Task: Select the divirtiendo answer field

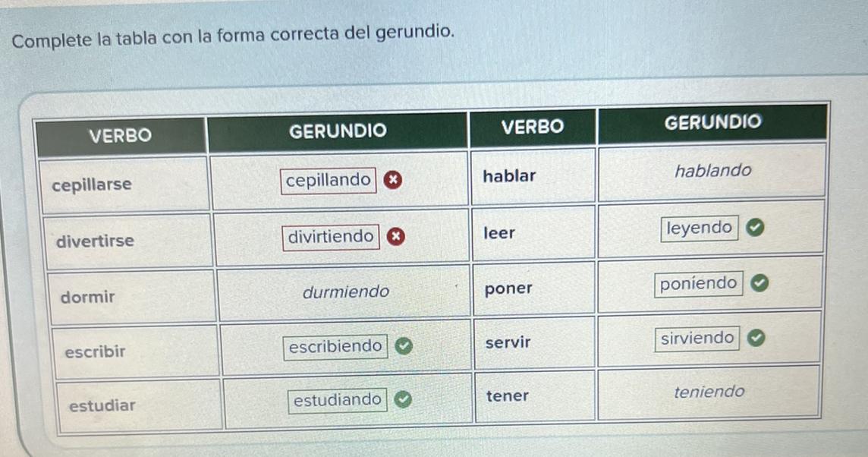Action: click(x=331, y=237)
